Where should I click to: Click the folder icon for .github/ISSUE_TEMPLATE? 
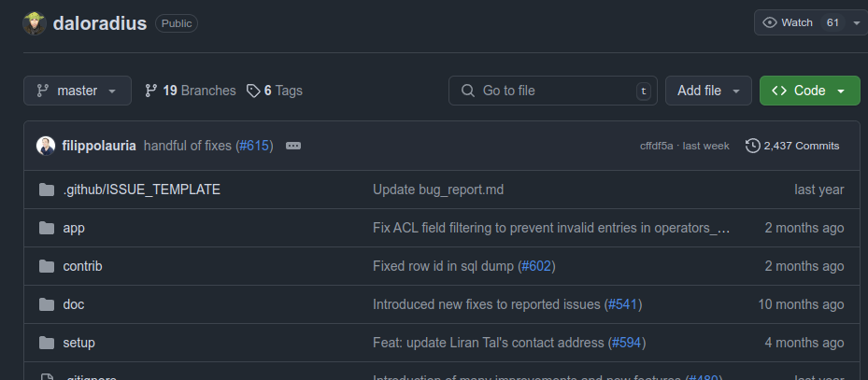[x=47, y=190]
